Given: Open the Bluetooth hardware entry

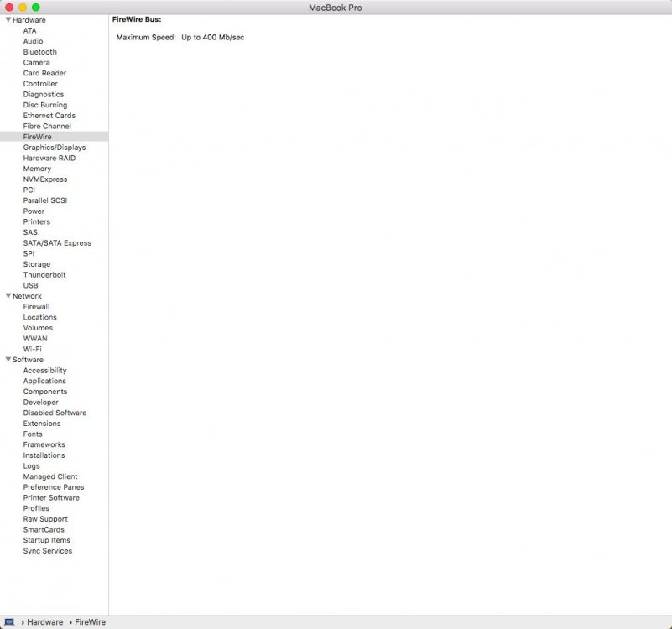Looking at the screenshot, I should (40, 52).
